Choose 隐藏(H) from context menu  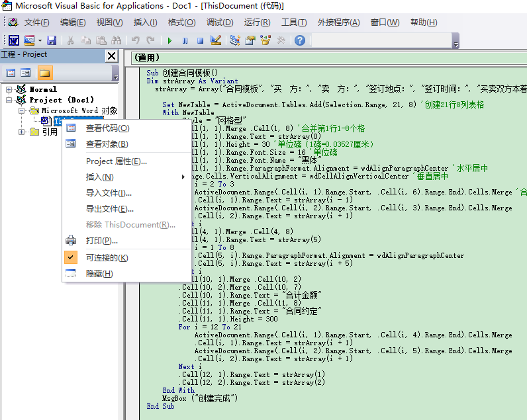(126, 274)
